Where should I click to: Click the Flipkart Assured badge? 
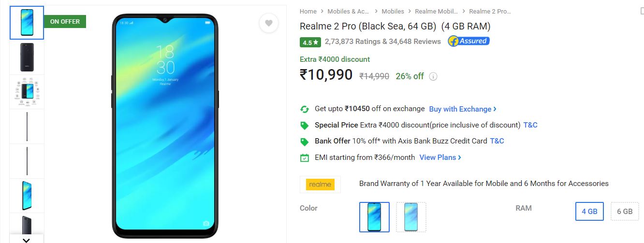click(468, 41)
